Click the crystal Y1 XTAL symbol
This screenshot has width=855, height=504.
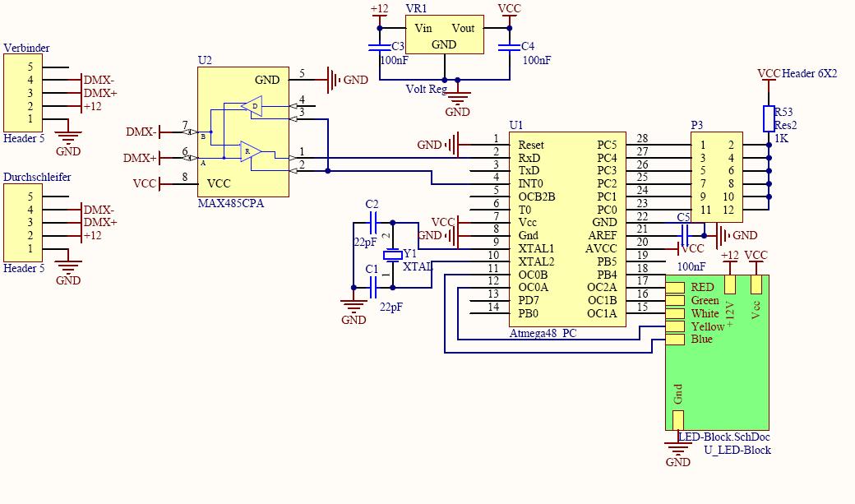pyautogui.click(x=394, y=254)
